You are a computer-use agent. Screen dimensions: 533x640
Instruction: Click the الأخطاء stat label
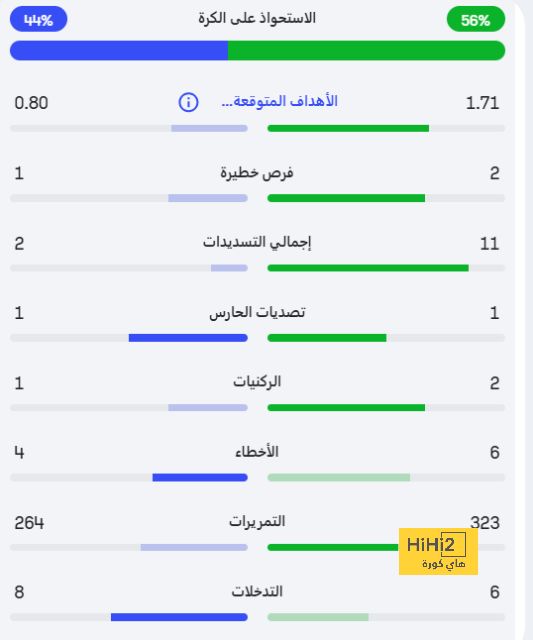coord(257,452)
